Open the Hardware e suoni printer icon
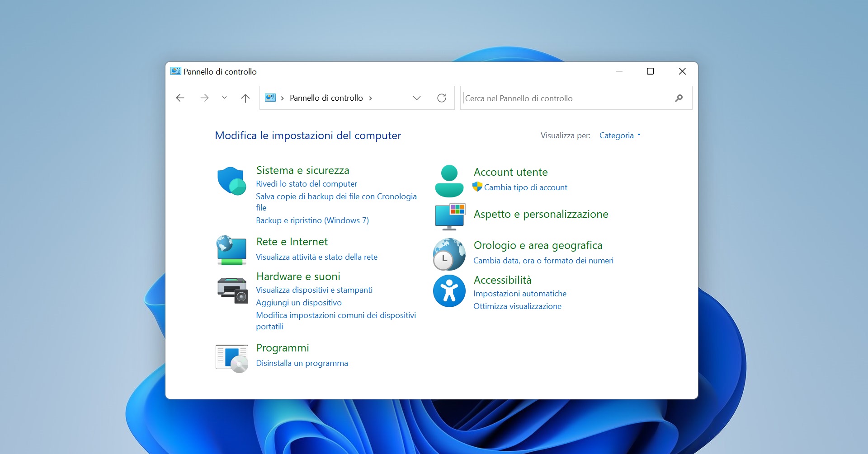This screenshot has height=454, width=868. pyautogui.click(x=232, y=290)
